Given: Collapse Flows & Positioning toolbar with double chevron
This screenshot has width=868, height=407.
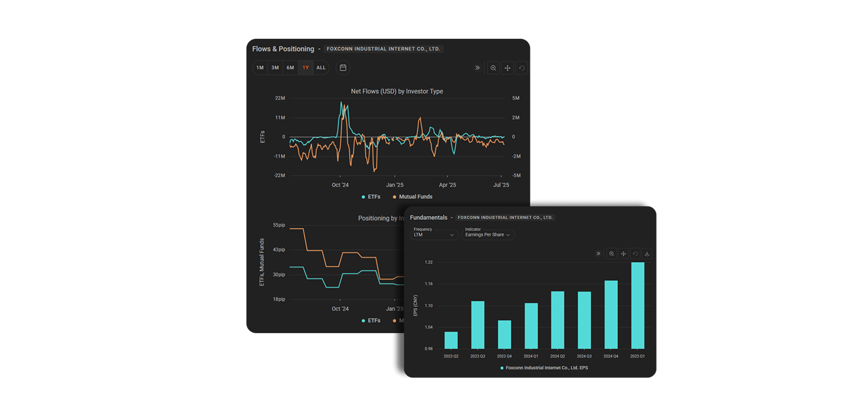Looking at the screenshot, I should tap(477, 68).
